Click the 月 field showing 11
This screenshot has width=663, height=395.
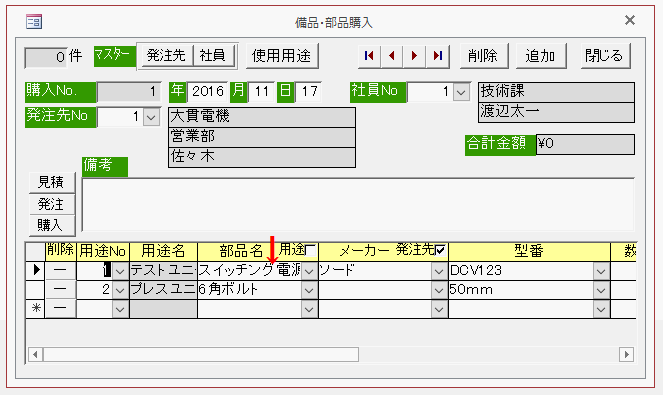click(x=261, y=91)
